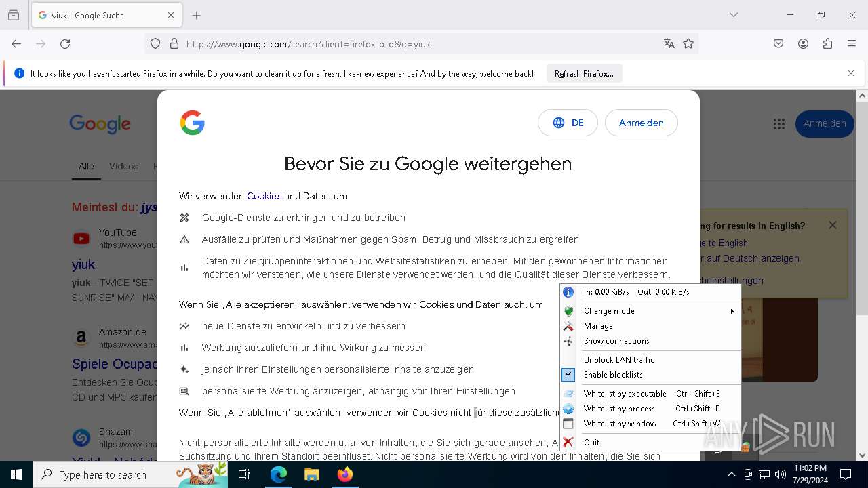
Task: Click the translate page icon in address bar
Action: [x=669, y=44]
